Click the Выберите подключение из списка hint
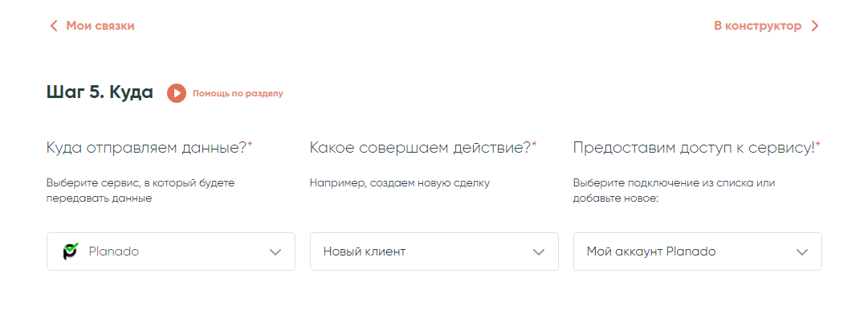Viewport: 868px width, 323px height. [x=673, y=190]
